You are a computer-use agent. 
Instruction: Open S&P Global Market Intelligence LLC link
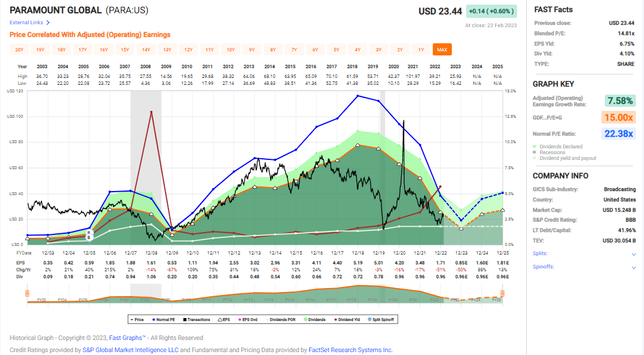click(130, 350)
